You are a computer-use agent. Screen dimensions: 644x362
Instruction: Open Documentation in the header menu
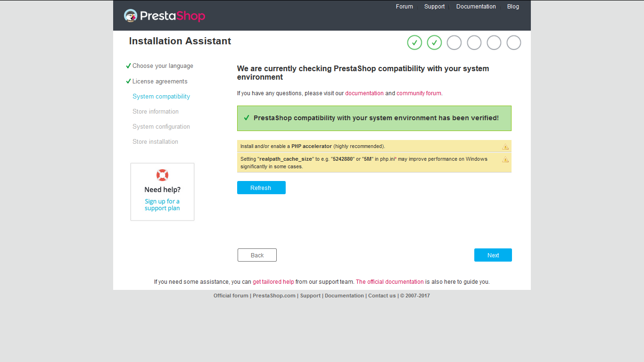pyautogui.click(x=476, y=7)
